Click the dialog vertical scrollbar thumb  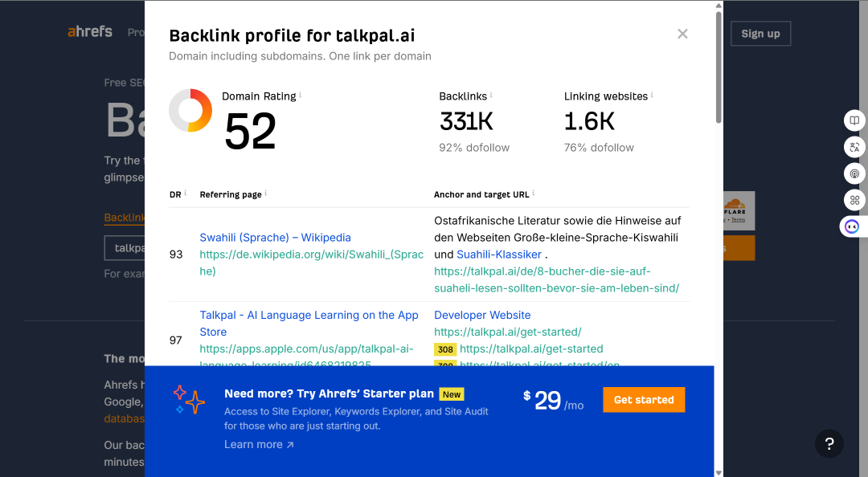719,67
